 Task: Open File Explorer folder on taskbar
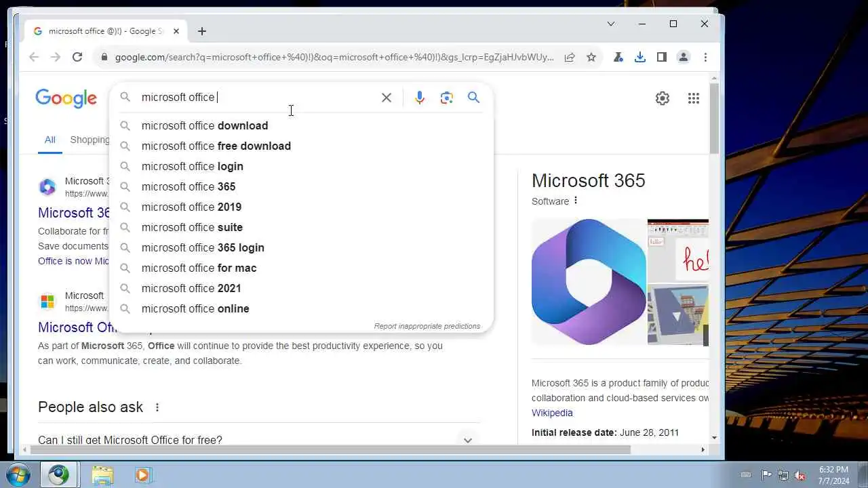point(102,474)
